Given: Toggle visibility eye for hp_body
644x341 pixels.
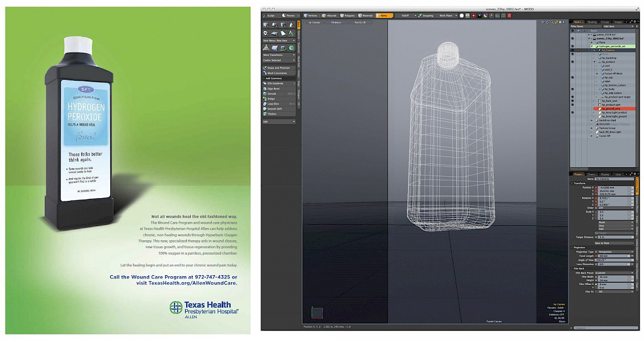Looking at the screenshot, I should pyautogui.click(x=573, y=89).
